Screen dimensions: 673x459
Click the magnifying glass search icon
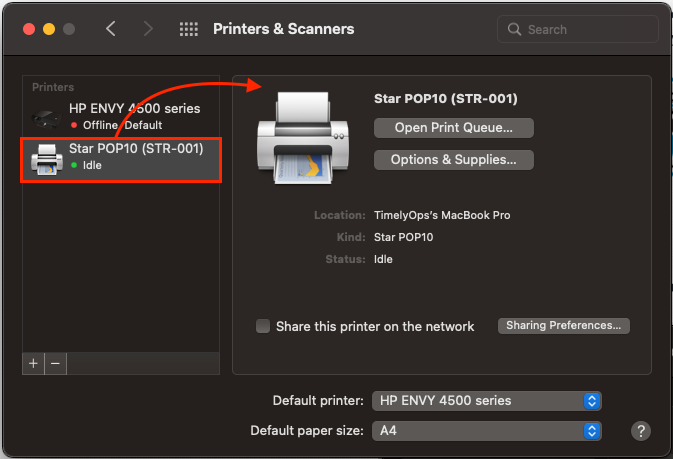click(x=514, y=29)
